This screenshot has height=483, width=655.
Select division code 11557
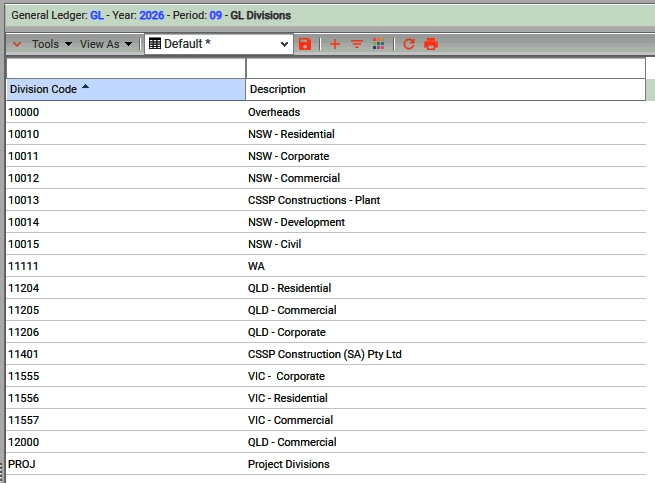(23, 420)
